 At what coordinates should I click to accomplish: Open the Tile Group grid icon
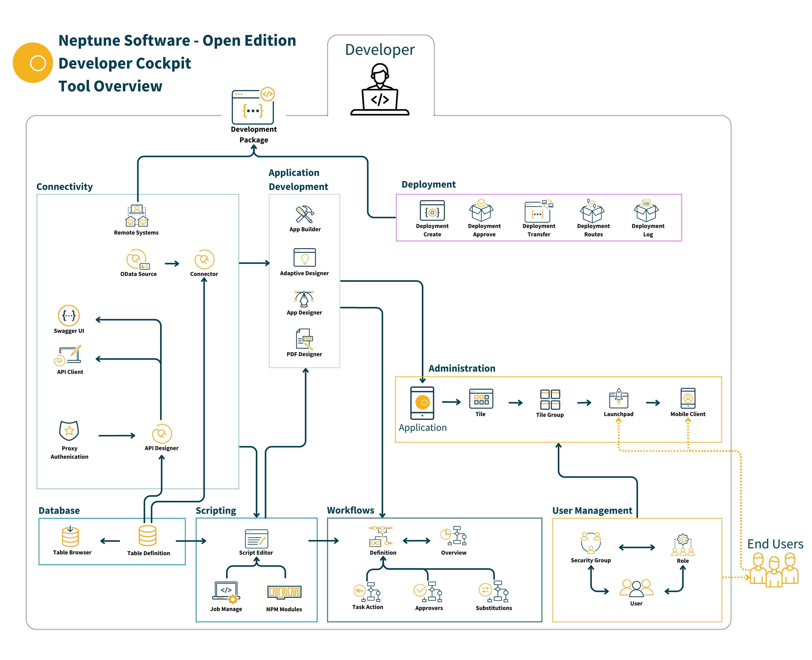(550, 399)
